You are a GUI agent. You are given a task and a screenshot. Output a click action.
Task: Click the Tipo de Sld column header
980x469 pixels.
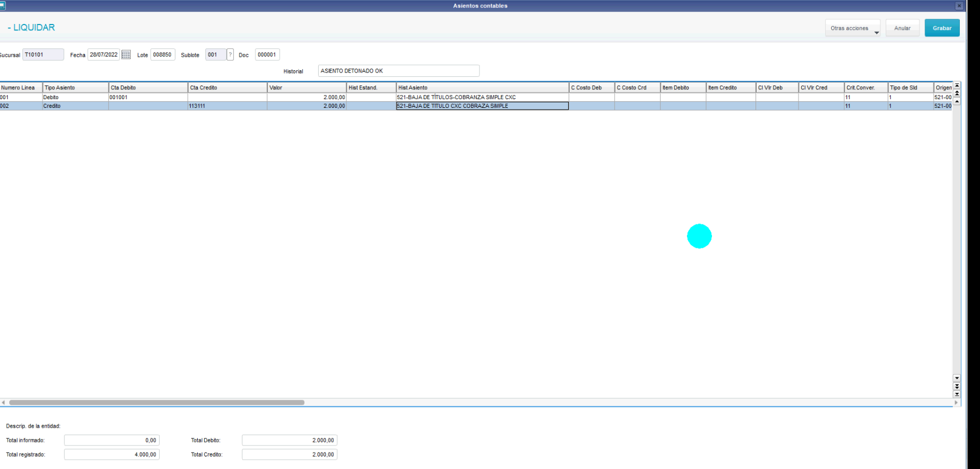pos(911,88)
